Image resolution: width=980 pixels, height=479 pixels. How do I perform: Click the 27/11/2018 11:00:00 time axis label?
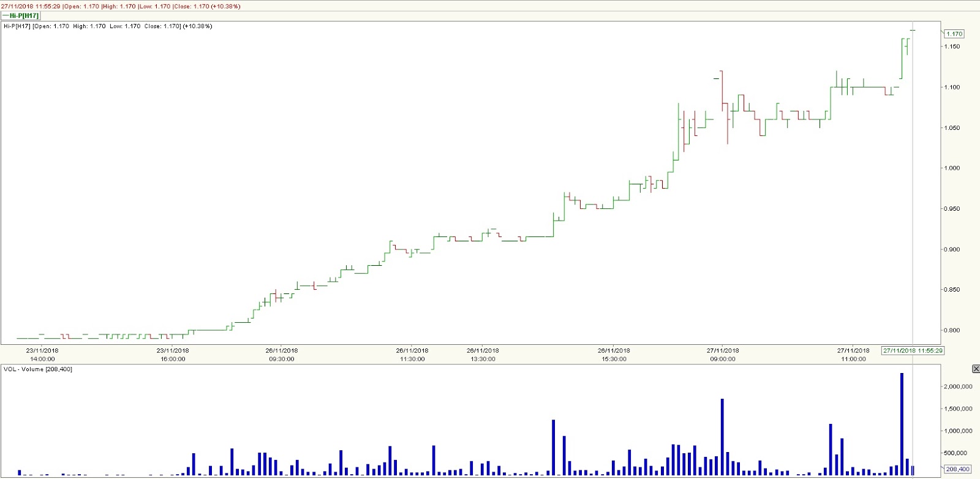pos(853,355)
